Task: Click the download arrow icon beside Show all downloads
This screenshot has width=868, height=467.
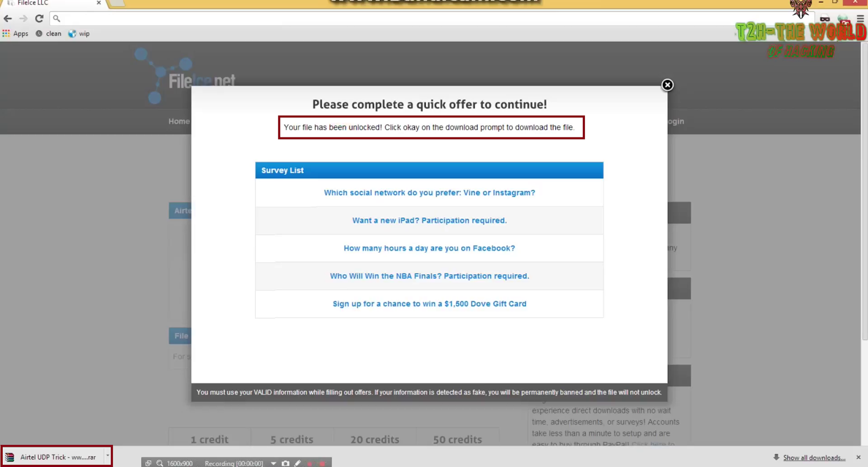Action: (776, 457)
